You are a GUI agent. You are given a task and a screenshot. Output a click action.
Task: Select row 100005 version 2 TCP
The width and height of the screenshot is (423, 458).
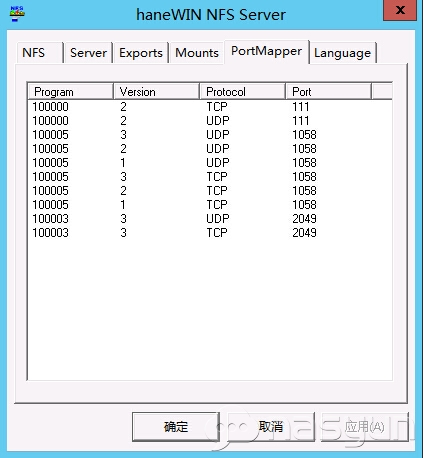pos(210,191)
